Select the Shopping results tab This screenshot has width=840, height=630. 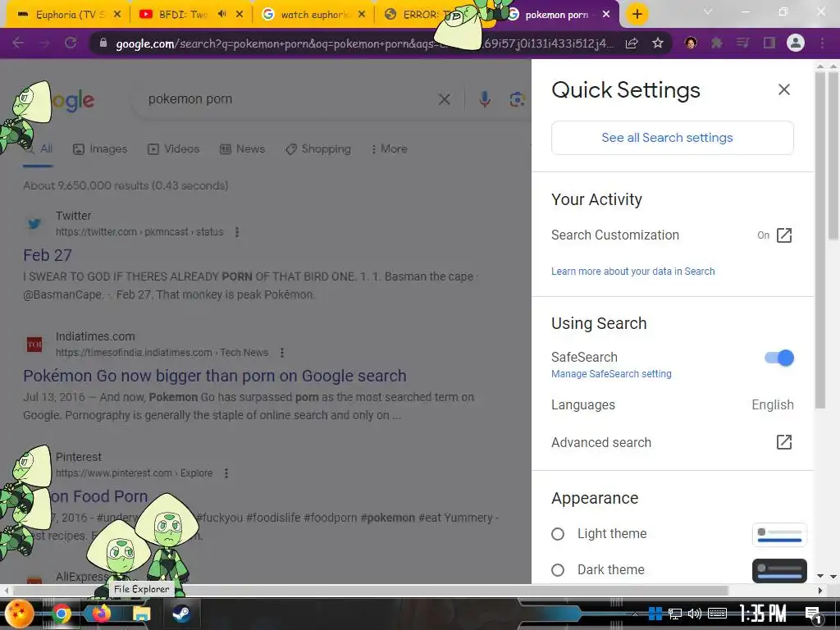coord(318,149)
